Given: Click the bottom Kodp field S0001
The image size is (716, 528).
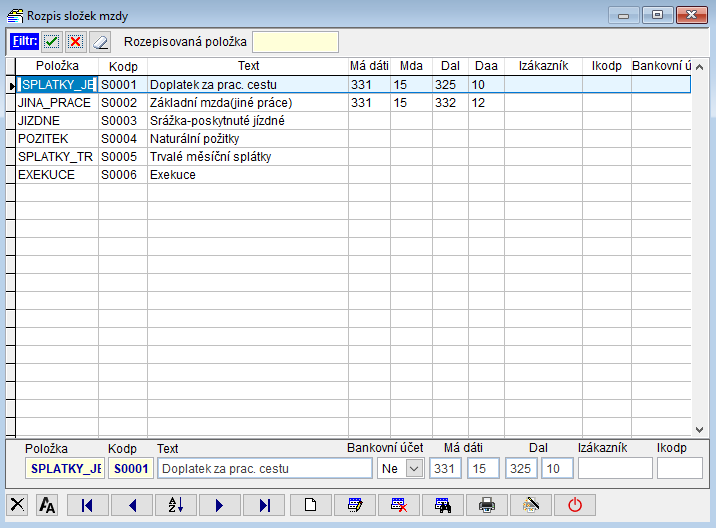Looking at the screenshot, I should click(x=131, y=469).
